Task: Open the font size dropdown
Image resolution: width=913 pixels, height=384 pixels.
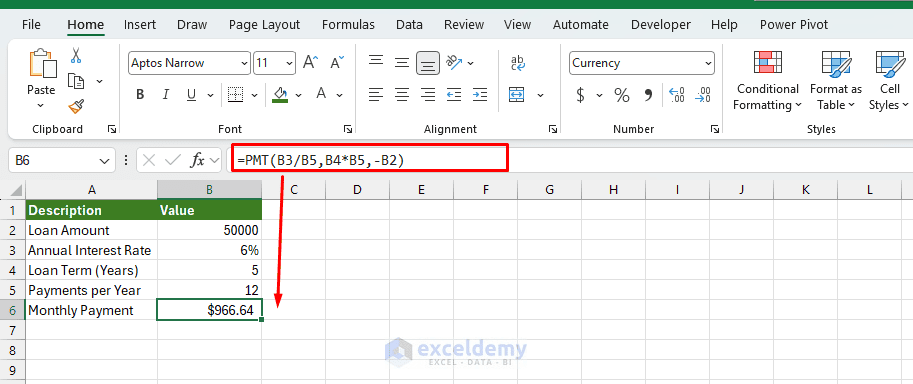Action: 289,63
